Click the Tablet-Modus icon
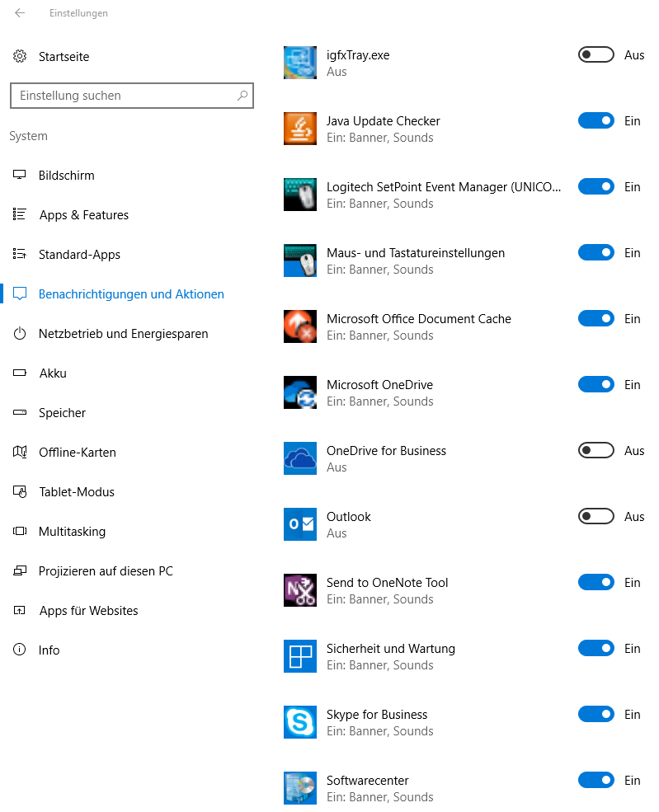The image size is (659, 812). point(20,491)
